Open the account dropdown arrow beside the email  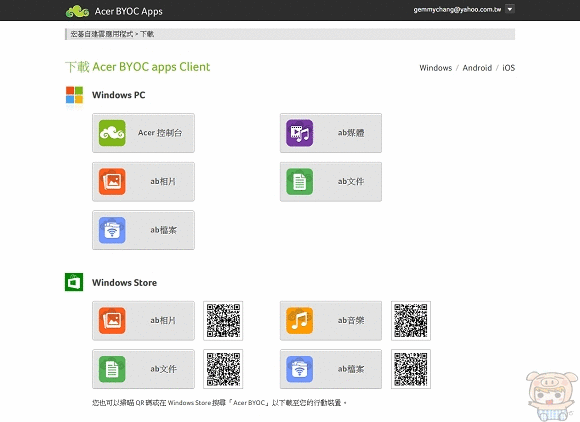510,9
